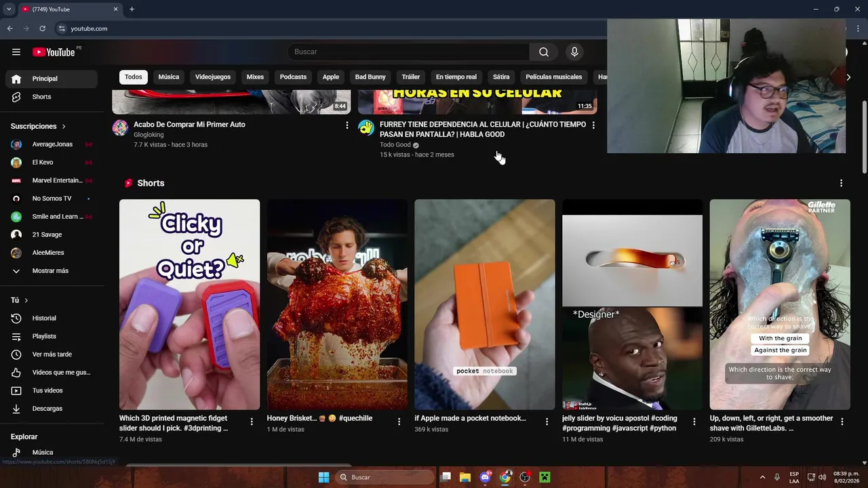The width and height of the screenshot is (868, 488).
Task: Click the YouTube logo
Action: tap(54, 52)
